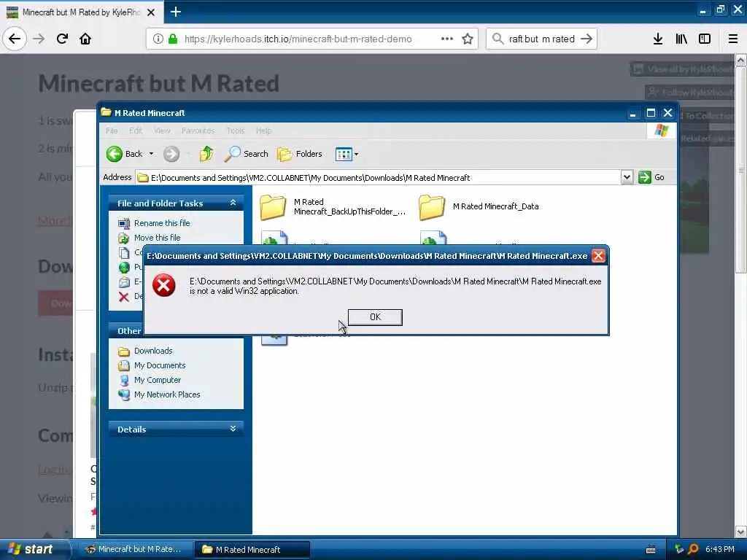Viewport: 747px width, 560px height.
Task: Open Firefox downloads panel
Action: [658, 39]
